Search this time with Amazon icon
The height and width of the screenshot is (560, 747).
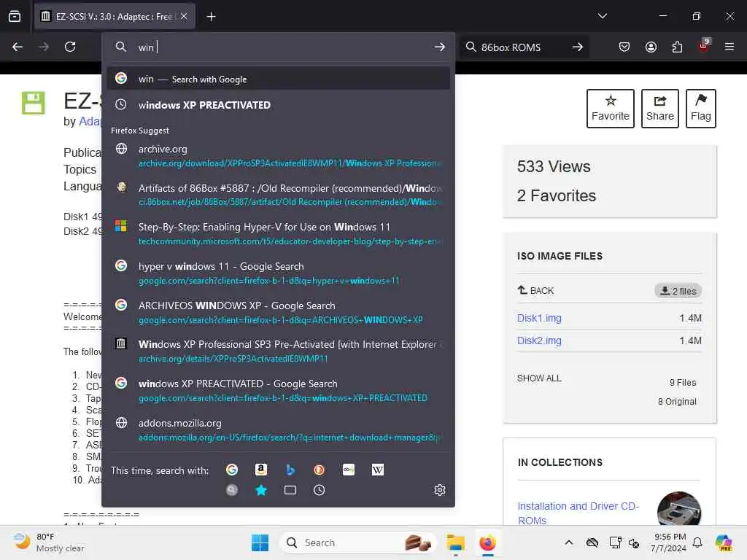(261, 470)
